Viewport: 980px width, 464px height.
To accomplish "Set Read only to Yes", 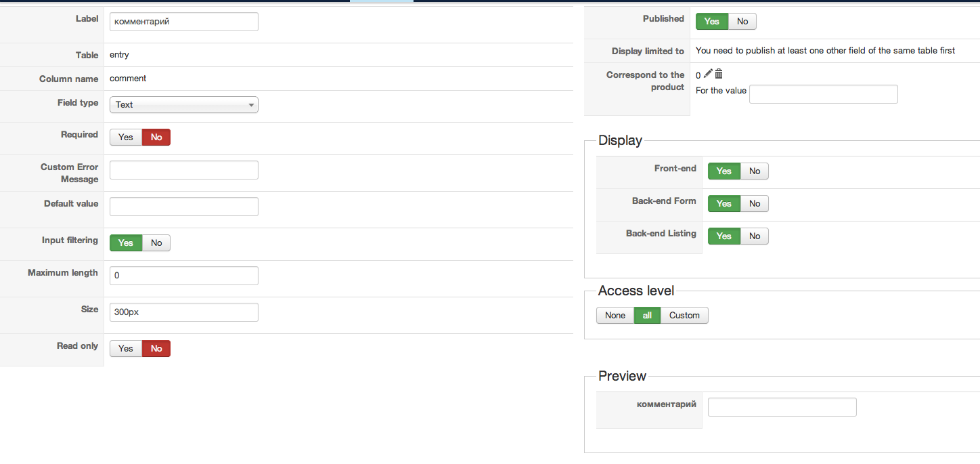I will 126,349.
